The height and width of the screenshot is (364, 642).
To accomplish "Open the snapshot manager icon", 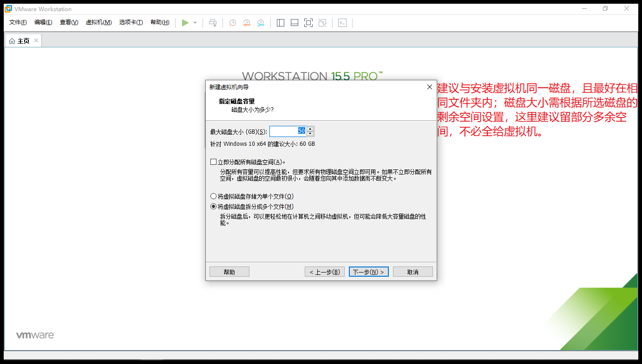I will click(x=261, y=23).
